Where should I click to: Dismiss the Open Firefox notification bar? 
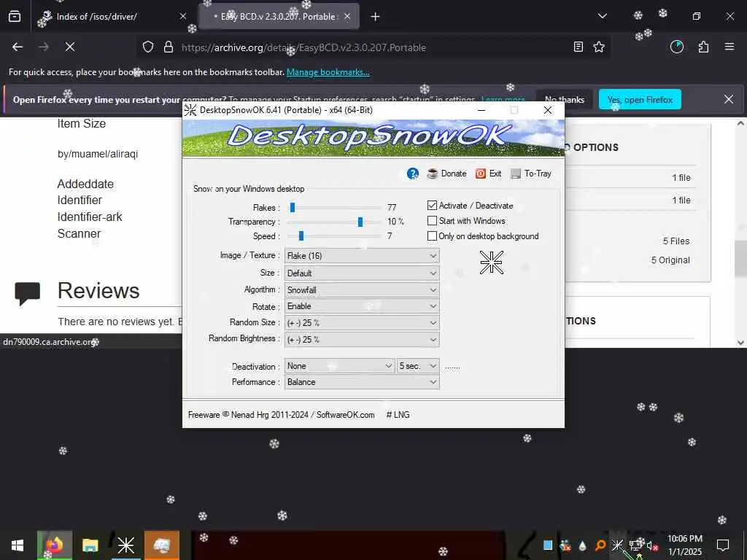click(729, 99)
